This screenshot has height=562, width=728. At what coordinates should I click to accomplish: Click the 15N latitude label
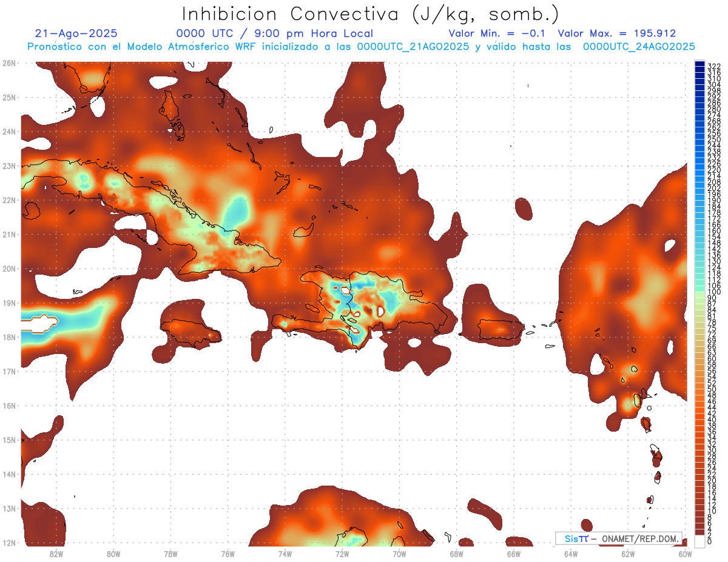[x=9, y=440]
